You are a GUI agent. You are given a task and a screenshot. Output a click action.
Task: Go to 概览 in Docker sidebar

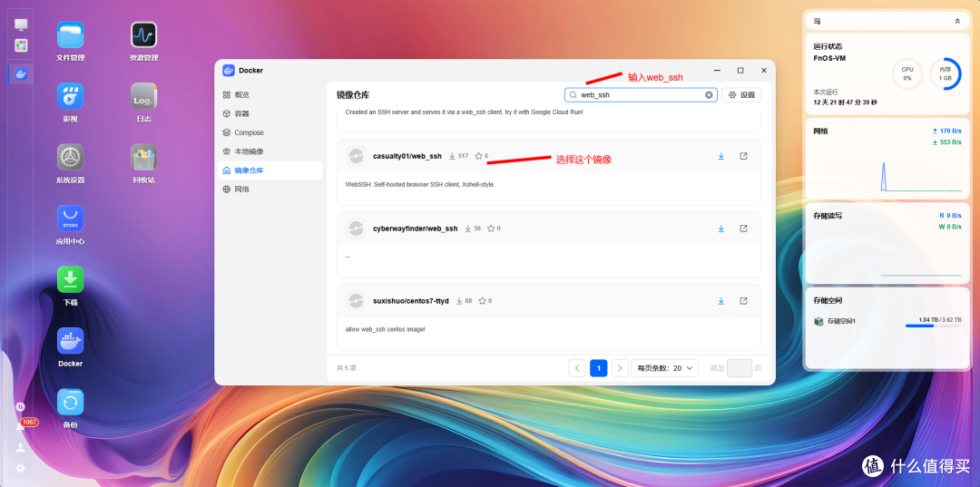(x=270, y=95)
